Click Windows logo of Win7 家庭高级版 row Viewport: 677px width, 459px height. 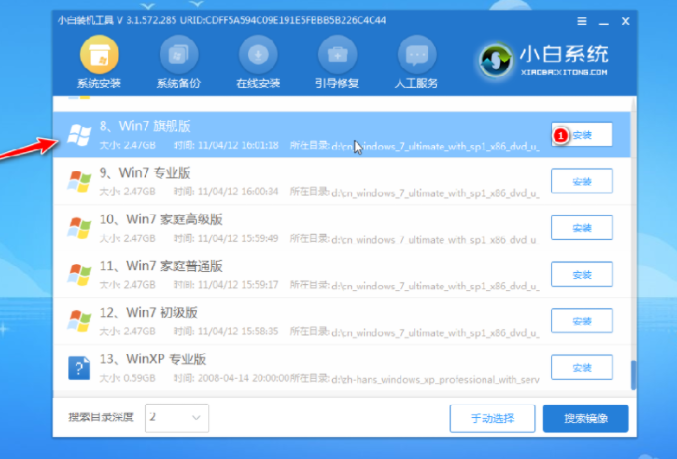pos(79,228)
